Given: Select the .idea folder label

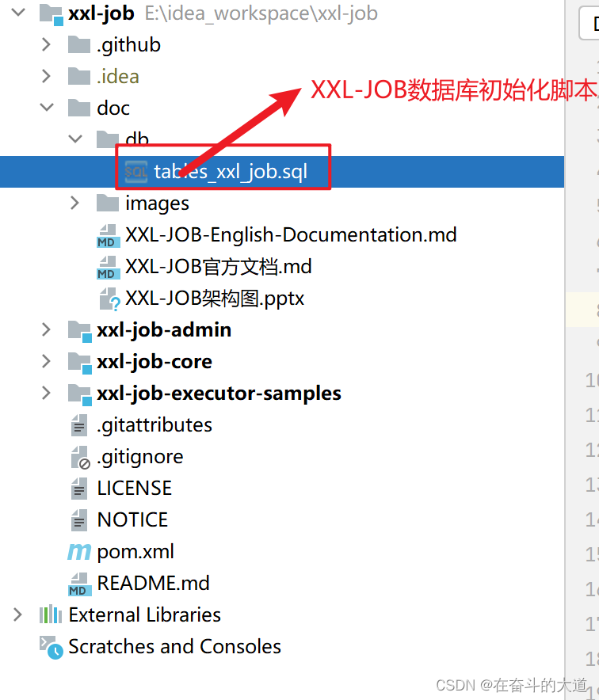Looking at the screenshot, I should tap(118, 76).
